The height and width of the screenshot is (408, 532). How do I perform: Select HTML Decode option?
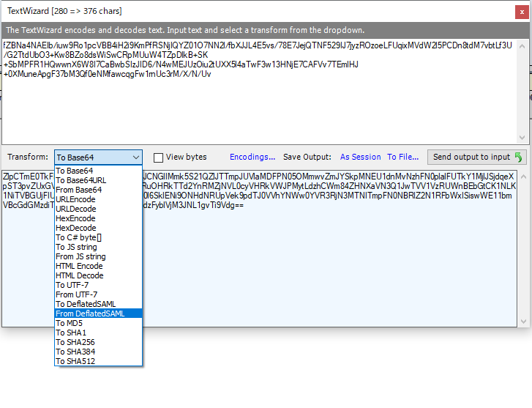click(98, 275)
